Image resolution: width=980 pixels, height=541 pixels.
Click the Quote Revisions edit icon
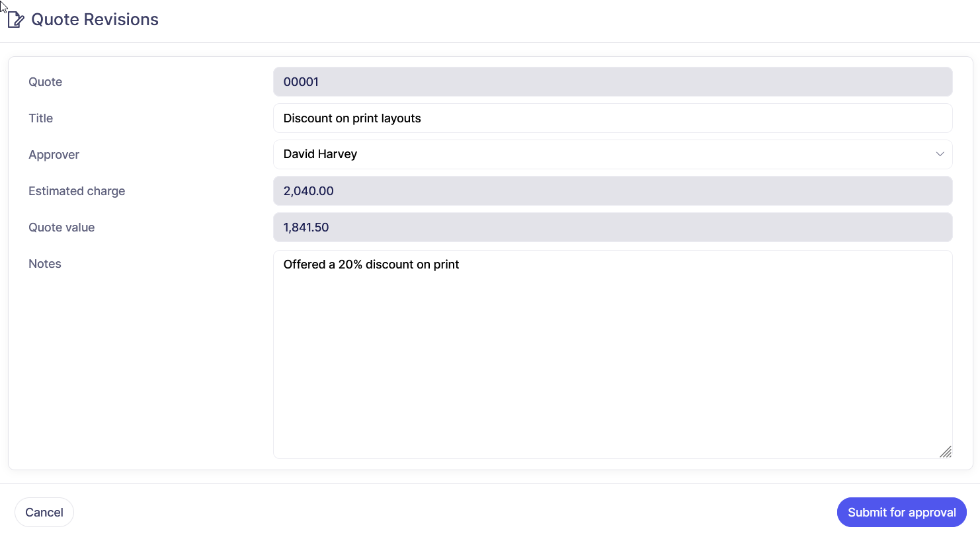tap(16, 20)
